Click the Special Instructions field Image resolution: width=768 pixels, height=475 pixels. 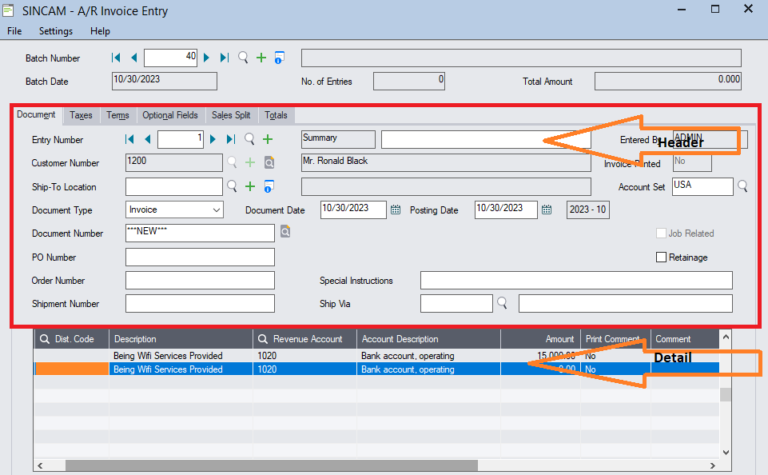pyautogui.click(x=576, y=281)
